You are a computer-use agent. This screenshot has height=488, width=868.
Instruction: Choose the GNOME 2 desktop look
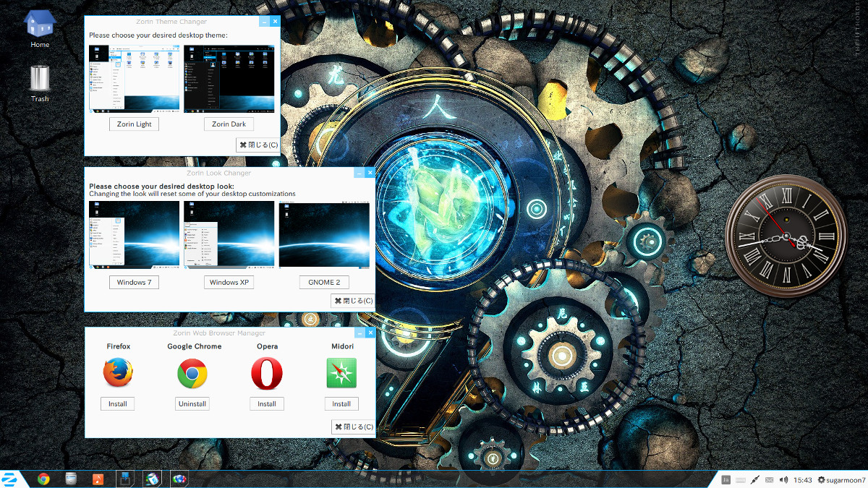tap(323, 283)
